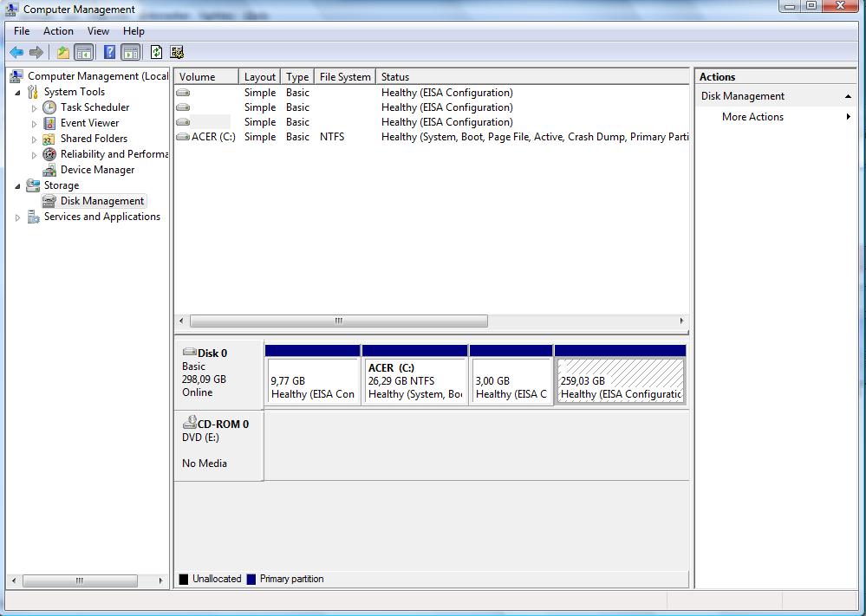
Task: Click the disk settings toolbar icon
Action: 177,53
